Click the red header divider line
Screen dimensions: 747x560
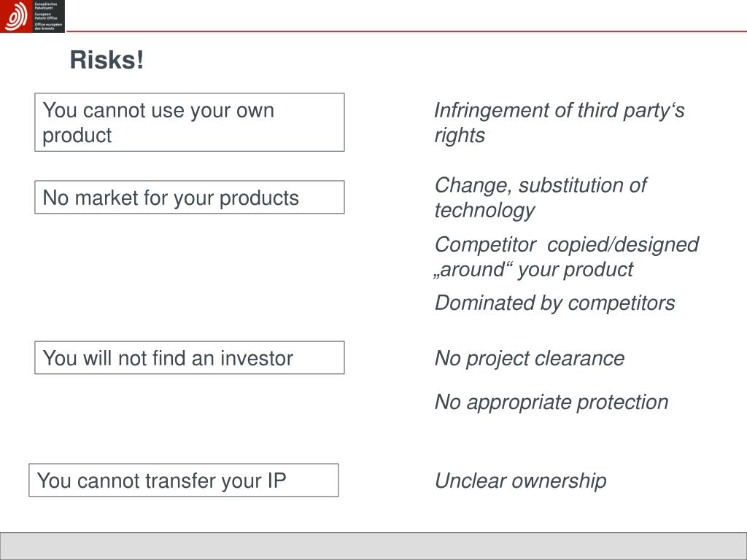tap(406, 31)
